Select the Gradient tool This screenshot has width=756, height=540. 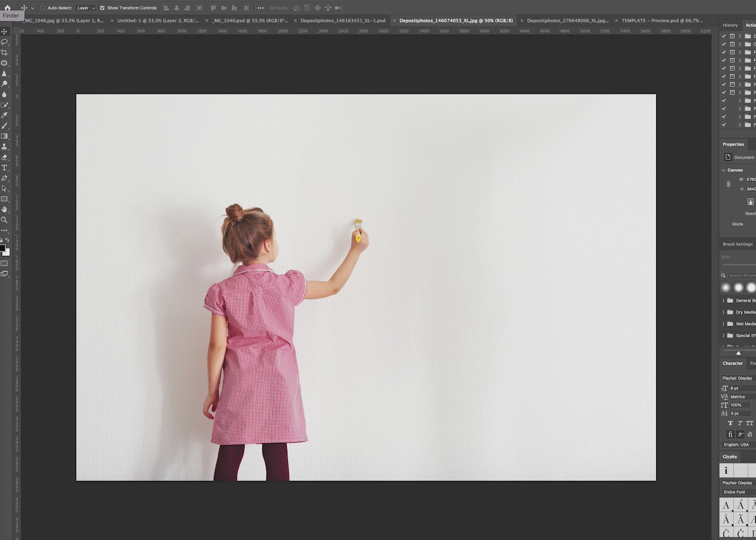4,136
